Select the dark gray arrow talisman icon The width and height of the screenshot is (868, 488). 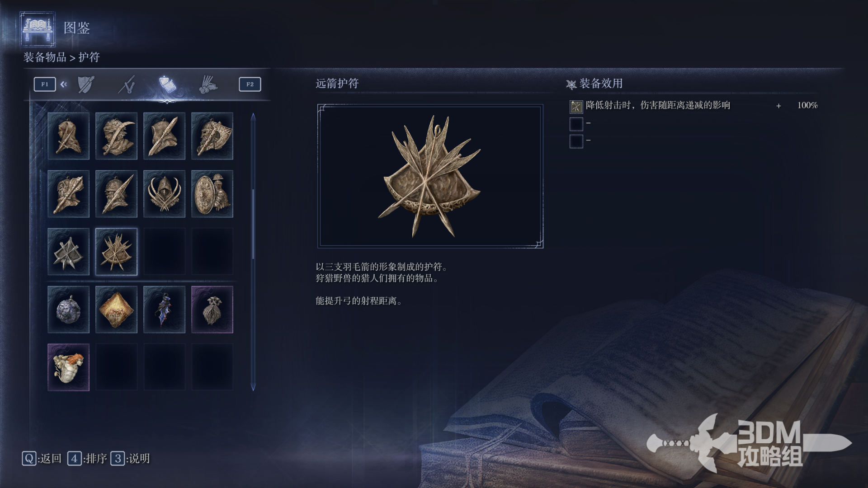pyautogui.click(x=68, y=252)
